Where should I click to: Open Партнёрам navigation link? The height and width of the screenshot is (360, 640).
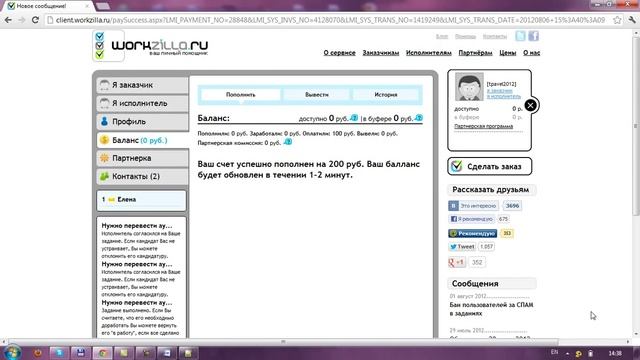click(476, 53)
